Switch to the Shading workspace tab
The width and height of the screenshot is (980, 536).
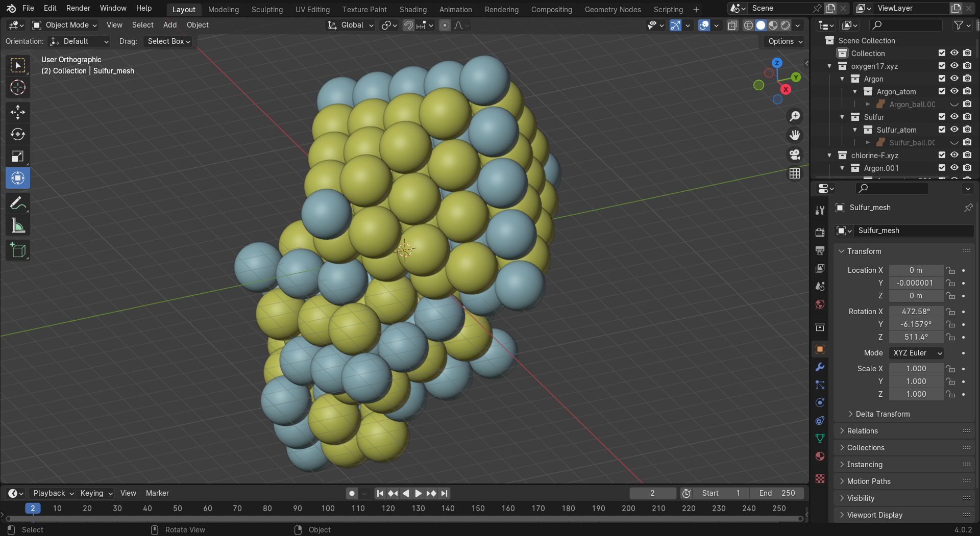412,9
